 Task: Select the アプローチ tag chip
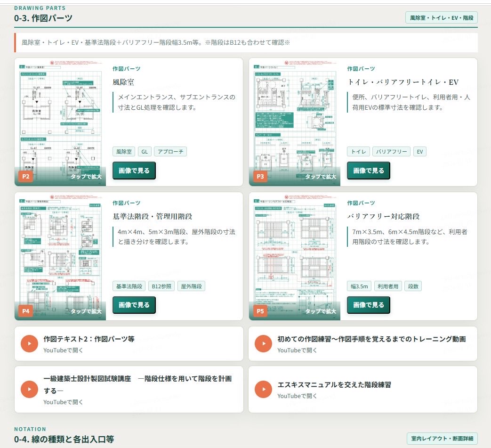pyautogui.click(x=170, y=152)
